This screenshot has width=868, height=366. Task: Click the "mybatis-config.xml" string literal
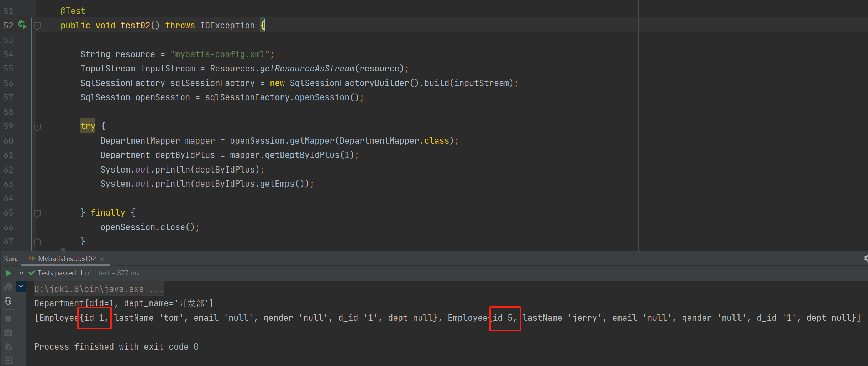(220, 54)
